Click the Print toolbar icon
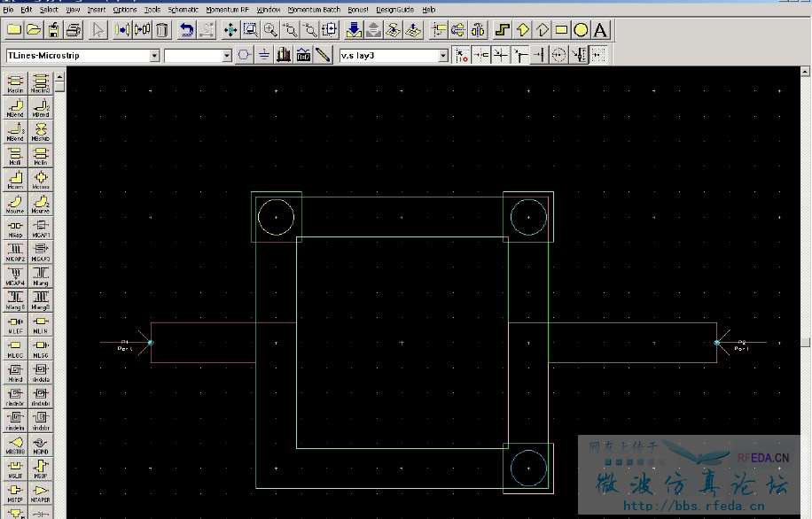Screen dimensions: 812x519 point(74,30)
